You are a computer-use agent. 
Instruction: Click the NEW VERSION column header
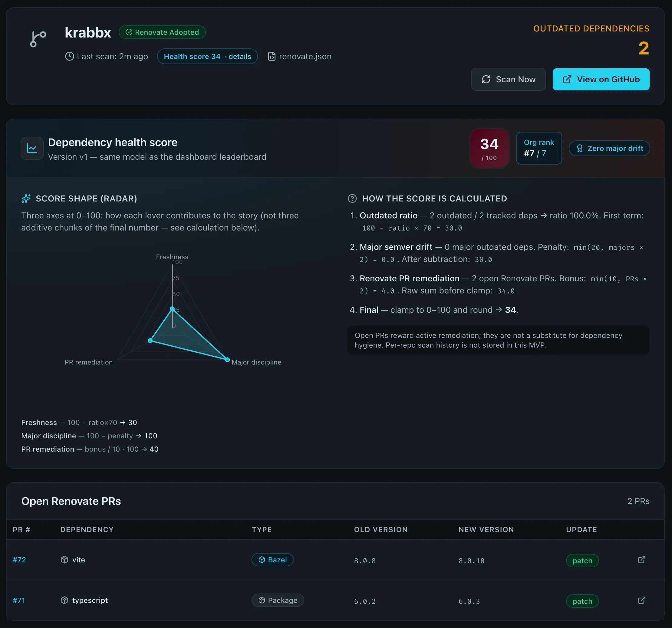point(486,529)
